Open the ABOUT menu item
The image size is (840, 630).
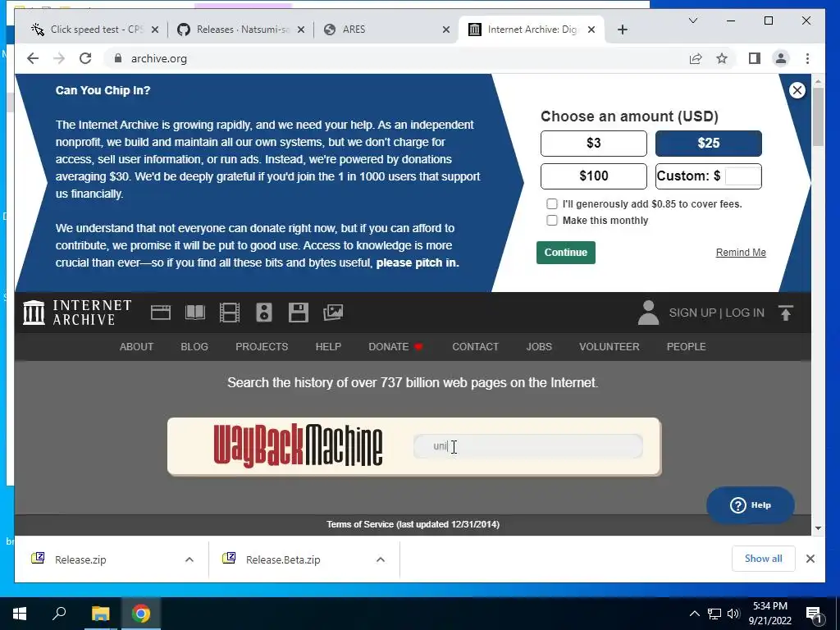pyautogui.click(x=137, y=347)
